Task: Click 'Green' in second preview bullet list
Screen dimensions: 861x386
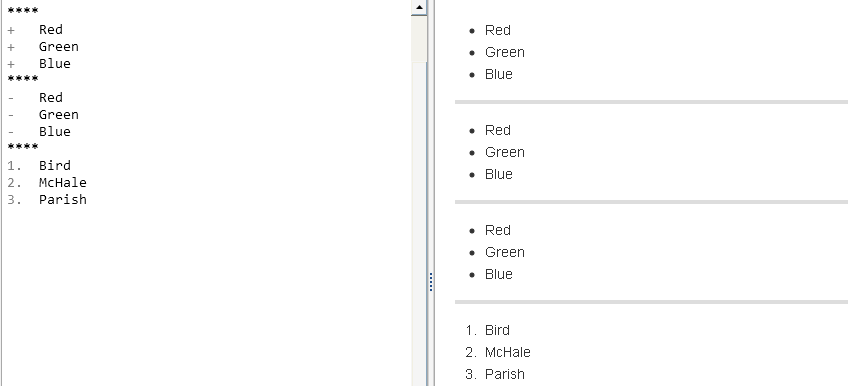Action: tap(505, 152)
